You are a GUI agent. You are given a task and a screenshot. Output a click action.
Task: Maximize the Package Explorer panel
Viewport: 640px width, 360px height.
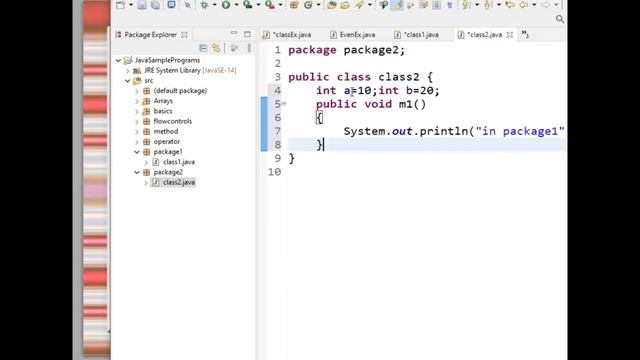(x=247, y=34)
